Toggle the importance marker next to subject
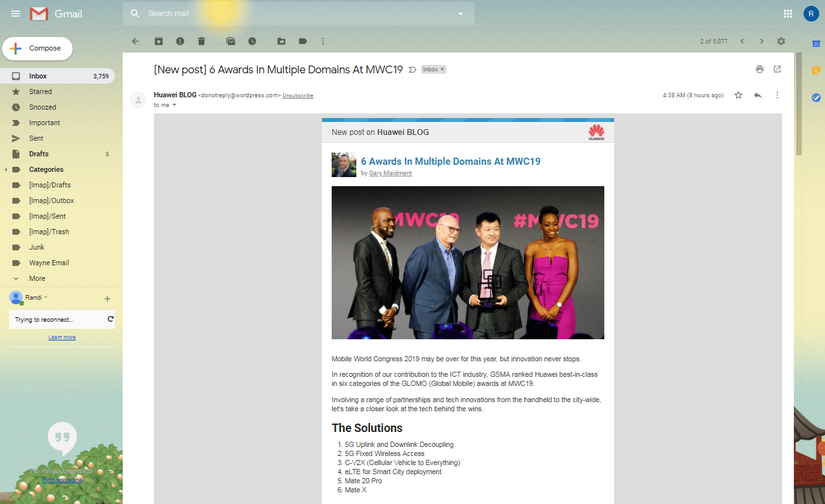This screenshot has width=825, height=504. pyautogui.click(x=412, y=69)
